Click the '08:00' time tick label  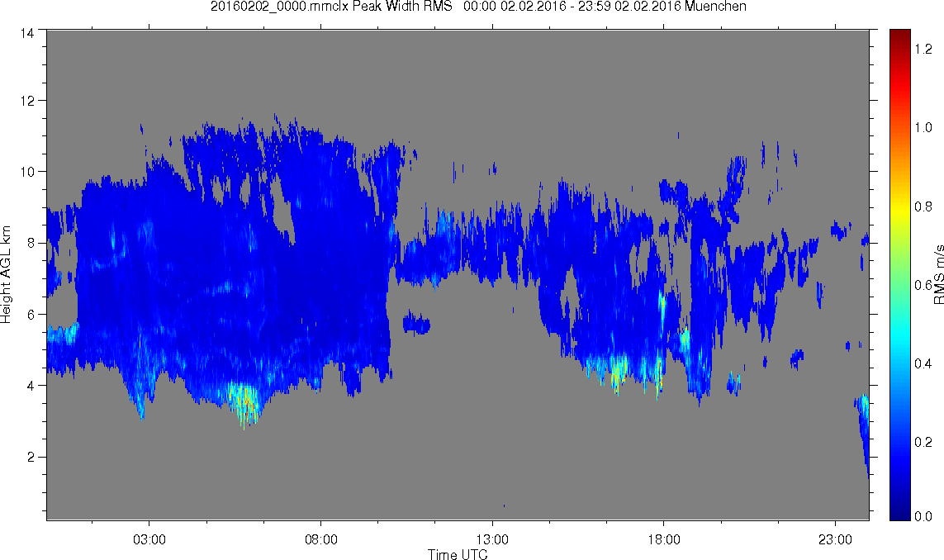[321, 539]
